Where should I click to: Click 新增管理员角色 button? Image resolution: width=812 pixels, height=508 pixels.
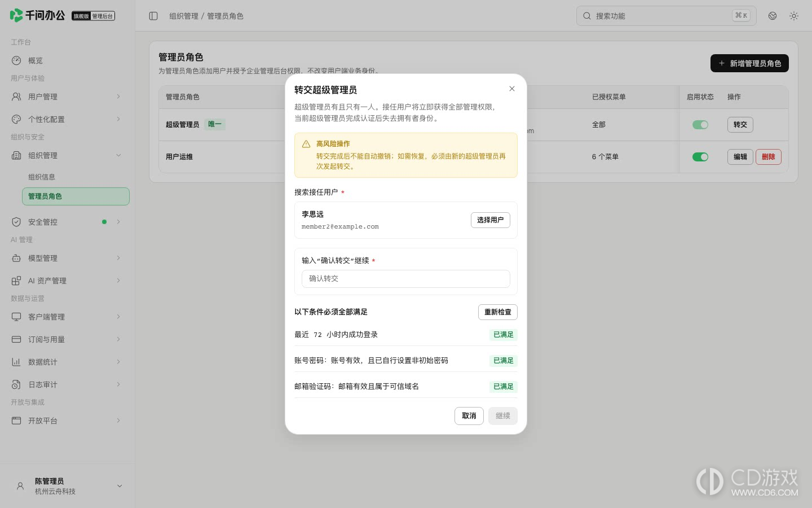(x=749, y=63)
